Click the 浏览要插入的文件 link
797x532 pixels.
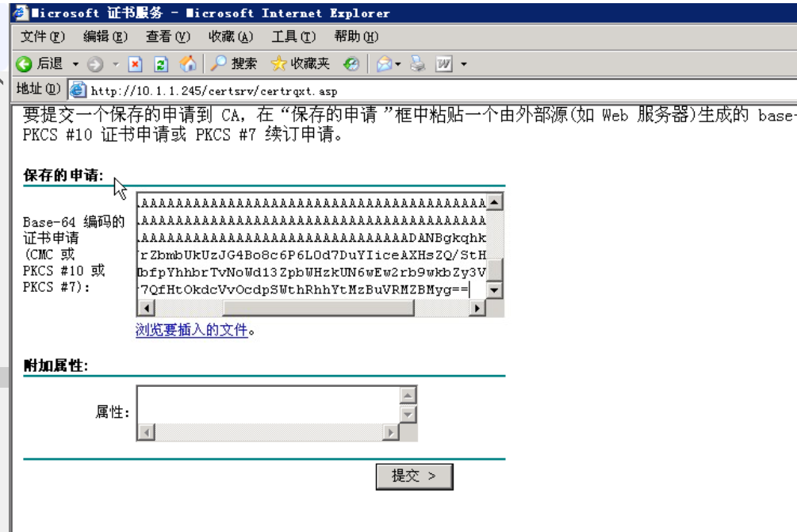click(x=192, y=330)
